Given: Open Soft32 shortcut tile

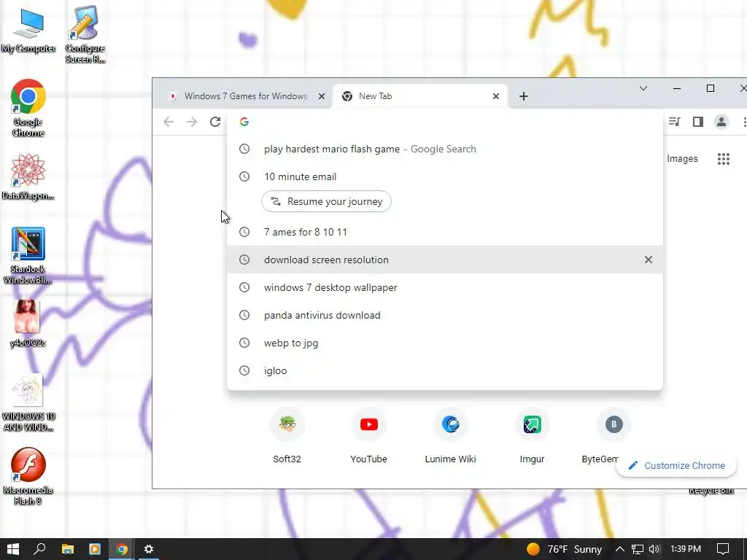Looking at the screenshot, I should [x=287, y=437].
